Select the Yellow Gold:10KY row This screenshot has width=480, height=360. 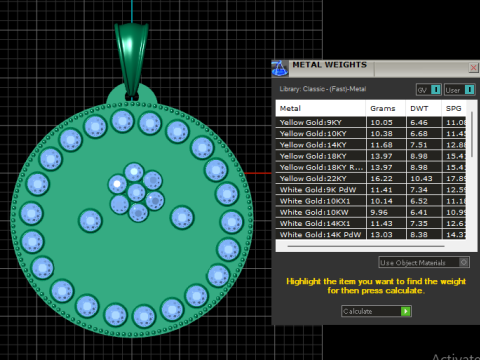click(371, 134)
